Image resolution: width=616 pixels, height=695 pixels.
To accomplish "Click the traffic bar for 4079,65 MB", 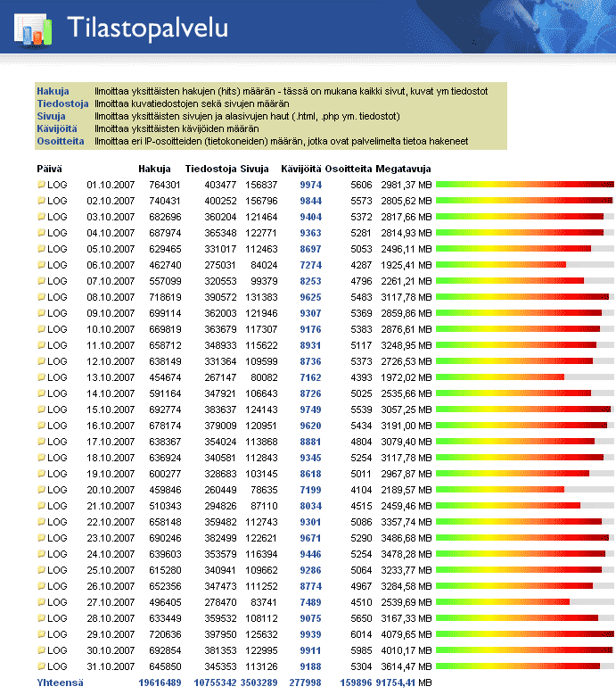I will pyautogui.click(x=525, y=634).
